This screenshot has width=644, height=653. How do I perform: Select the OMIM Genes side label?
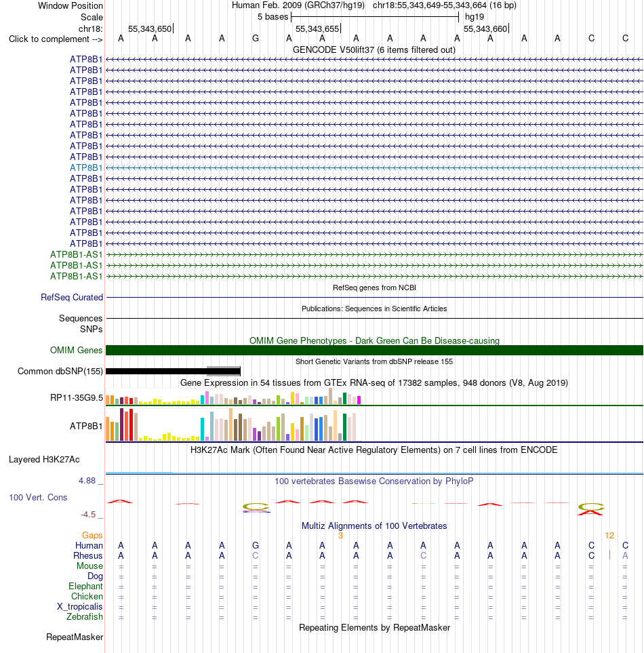(x=76, y=351)
